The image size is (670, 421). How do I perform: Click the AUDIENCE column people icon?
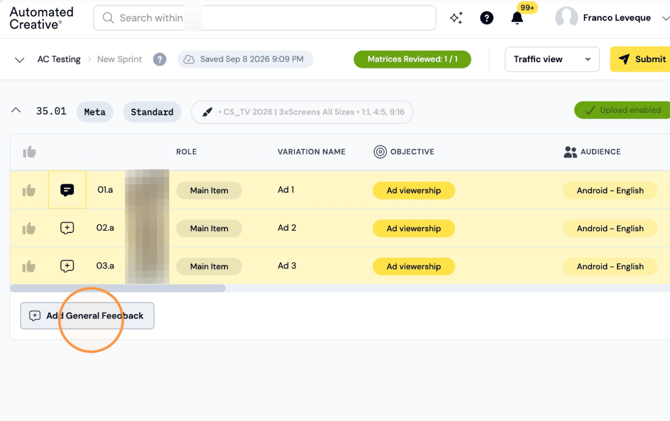(570, 152)
